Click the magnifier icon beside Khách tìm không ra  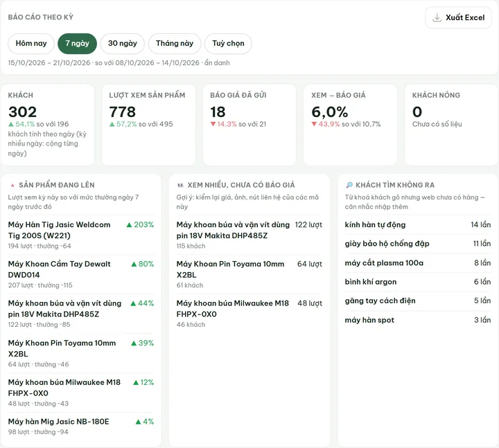pos(349,185)
